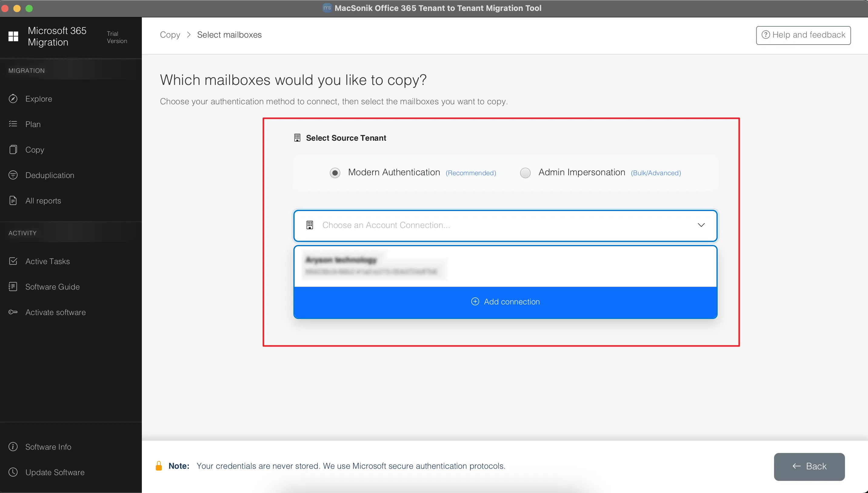Open the Software Guide
The width and height of the screenshot is (868, 493).
click(70, 287)
